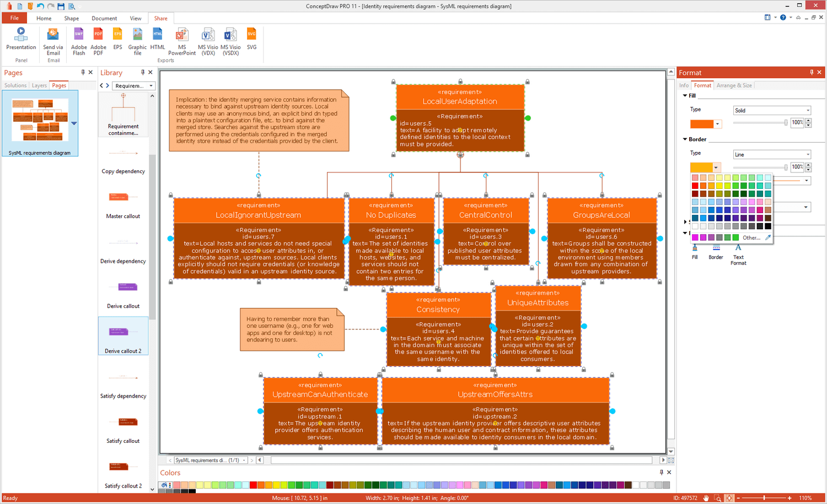Open the Fill Type dropdown
The width and height of the screenshot is (827, 504).
tap(772, 110)
